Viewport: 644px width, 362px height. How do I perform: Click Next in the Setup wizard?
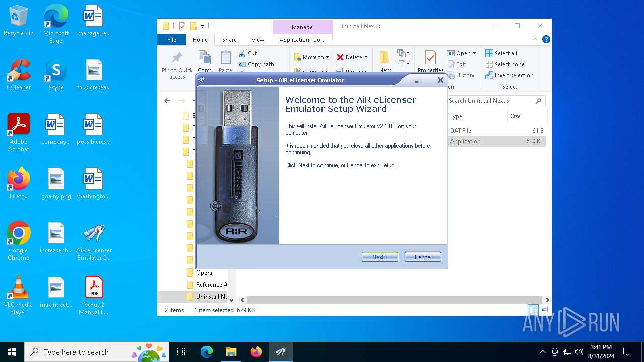[380, 257]
